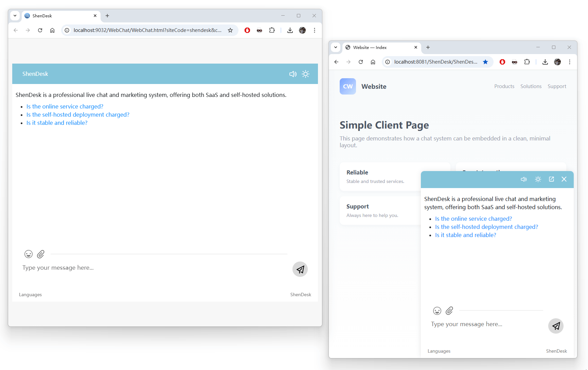Click attachment paperclip in large chat window
The height and width of the screenshot is (370, 588).
click(x=41, y=254)
